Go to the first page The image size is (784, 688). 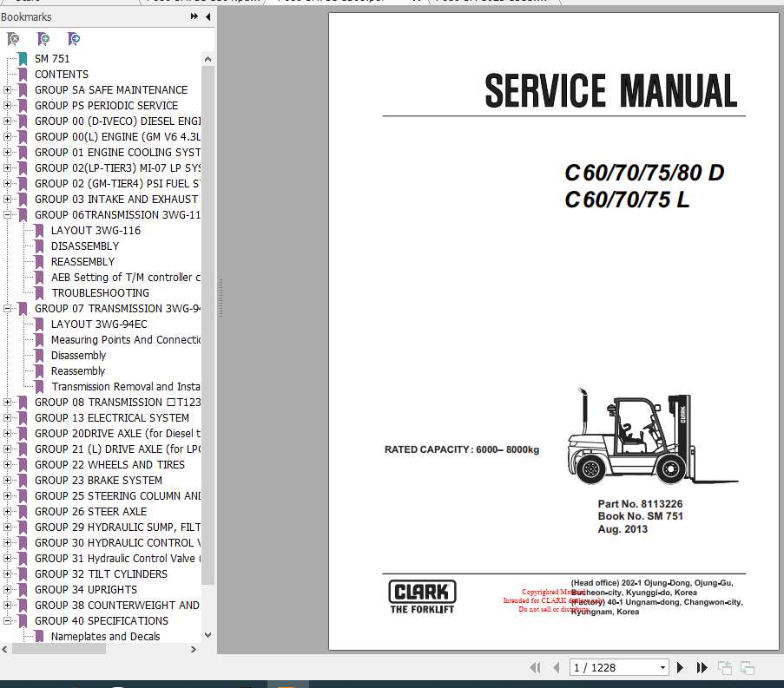point(536,667)
